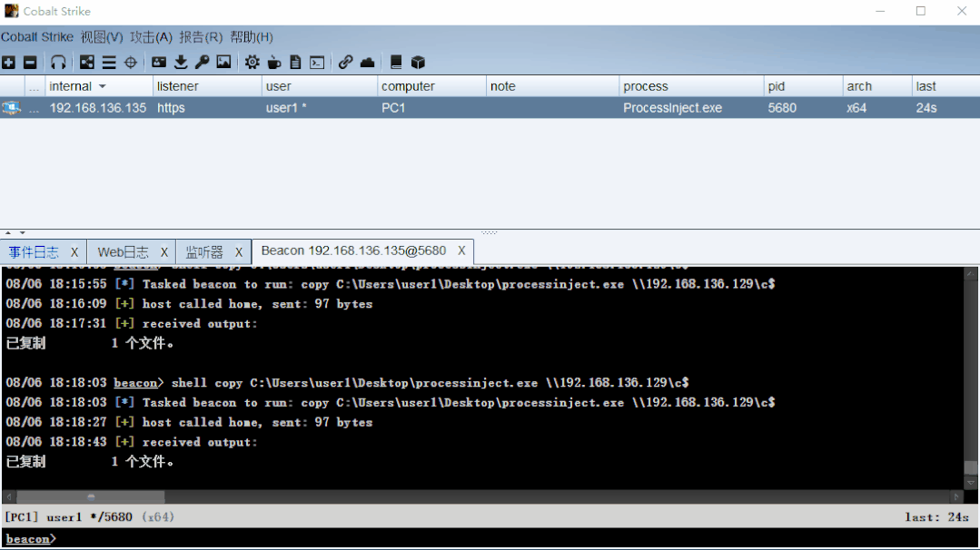Viewport: 980px width, 550px height.
Task: Sort sessions by the internal column
Action: click(x=98, y=86)
